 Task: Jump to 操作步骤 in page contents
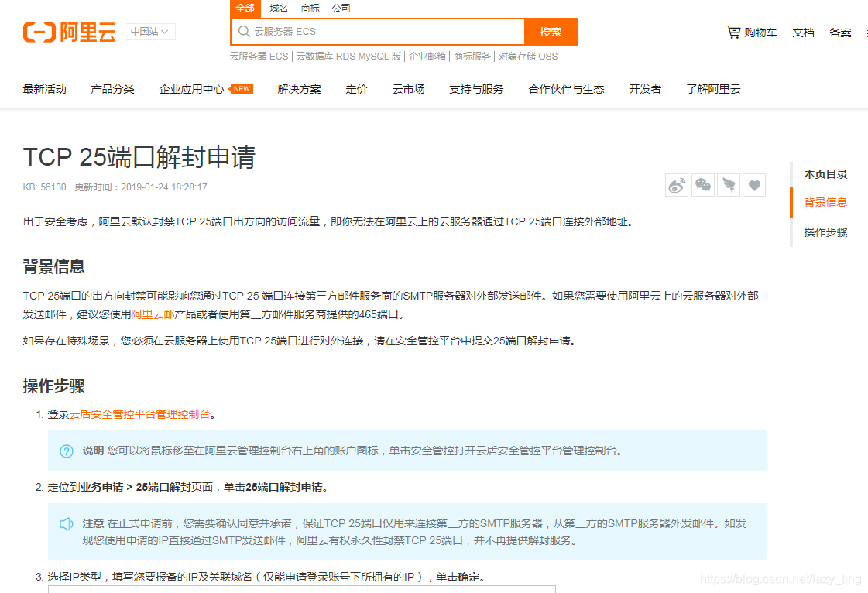point(825,232)
